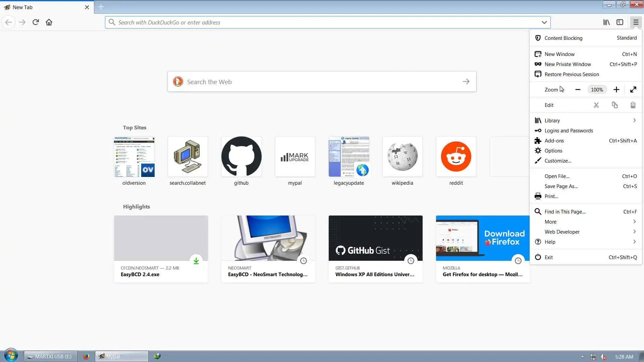Decrease zoom with minus icon
644x362 pixels.
(578, 89)
